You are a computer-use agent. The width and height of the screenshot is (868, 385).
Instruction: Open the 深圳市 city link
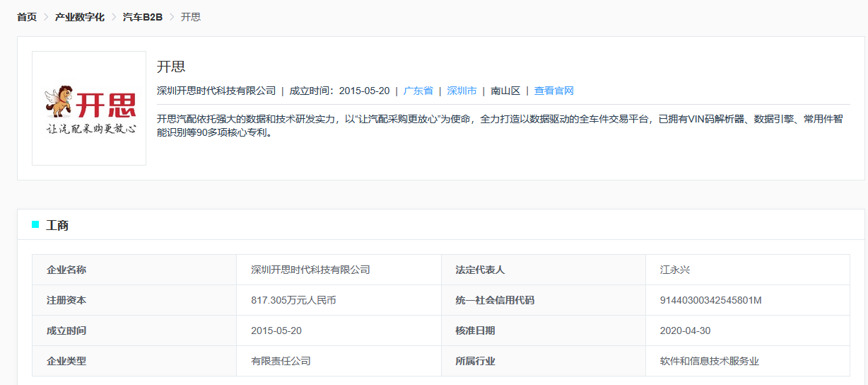point(462,91)
